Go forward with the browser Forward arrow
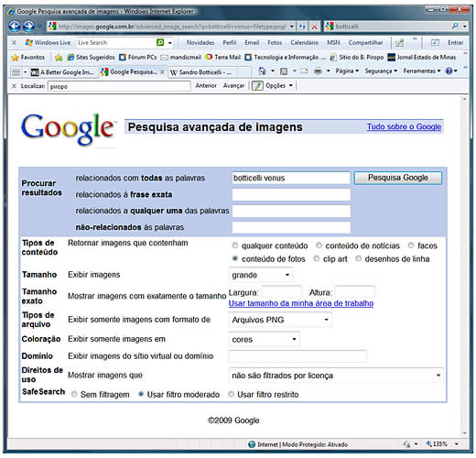The height and width of the screenshot is (458, 476). pyautogui.click(x=28, y=27)
